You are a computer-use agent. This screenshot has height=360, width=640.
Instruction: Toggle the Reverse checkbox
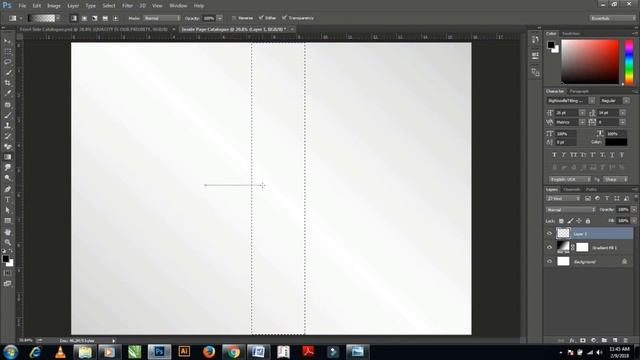pos(233,18)
